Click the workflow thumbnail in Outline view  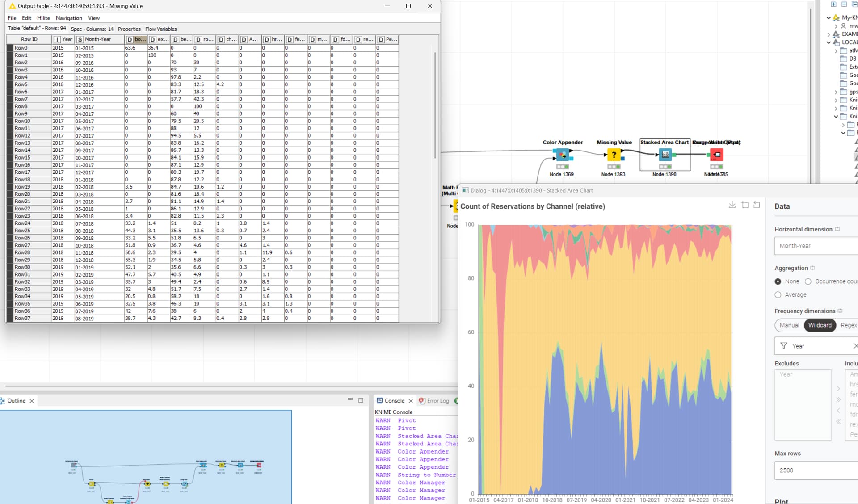[x=146, y=457]
